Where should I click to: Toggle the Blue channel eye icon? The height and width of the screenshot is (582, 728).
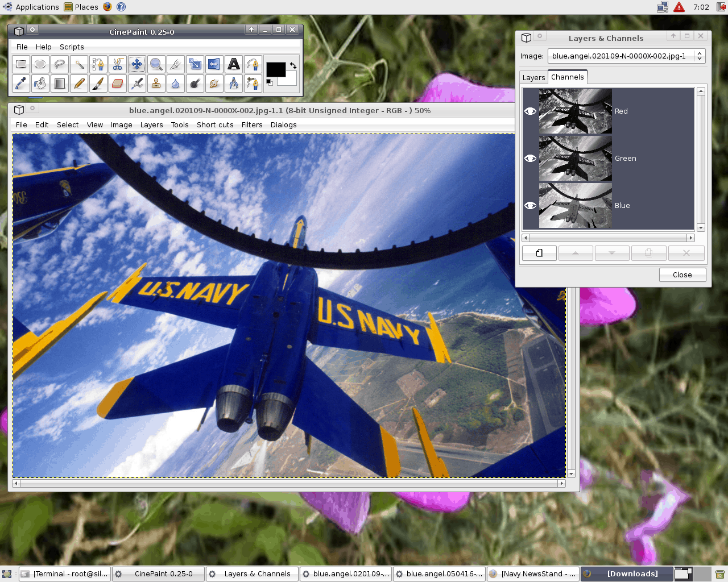[530, 206]
